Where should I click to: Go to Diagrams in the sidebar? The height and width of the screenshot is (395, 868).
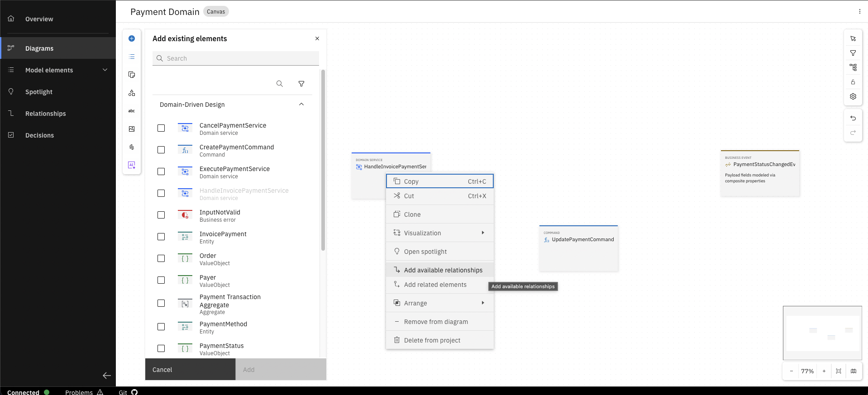pos(58,48)
